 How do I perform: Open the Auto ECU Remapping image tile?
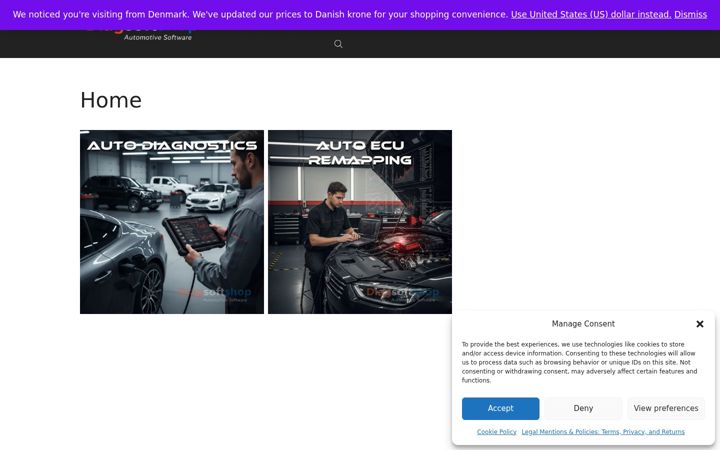click(x=360, y=222)
